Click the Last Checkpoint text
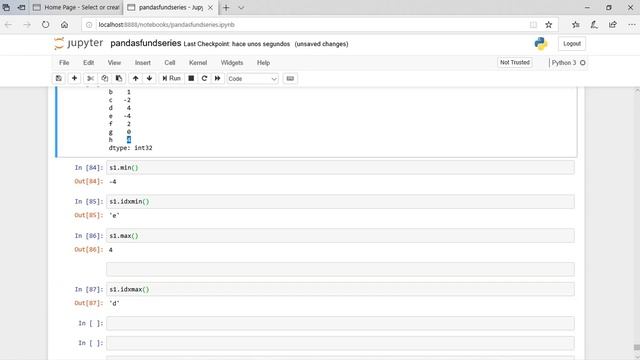 [237, 44]
